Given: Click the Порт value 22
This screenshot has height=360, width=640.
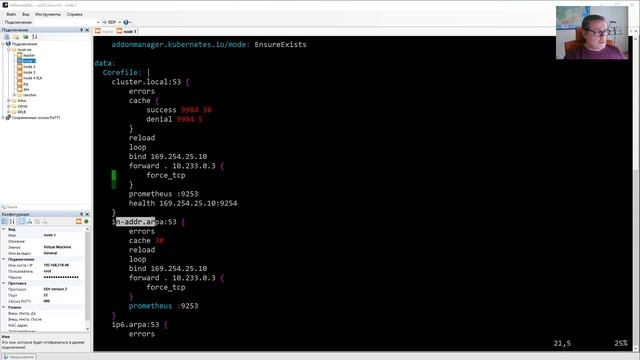Looking at the screenshot, I should 46,295.
